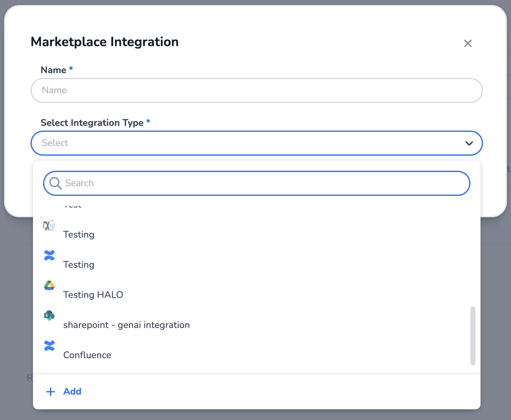Click the Select Integration Type combo box
Screen dimensions: 511x420
click(251, 143)
